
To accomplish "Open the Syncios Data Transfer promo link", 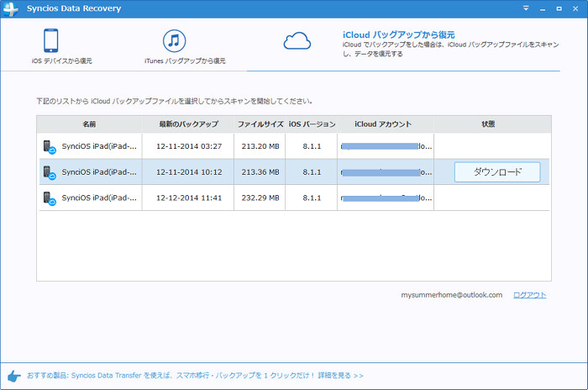I will click(x=195, y=376).
